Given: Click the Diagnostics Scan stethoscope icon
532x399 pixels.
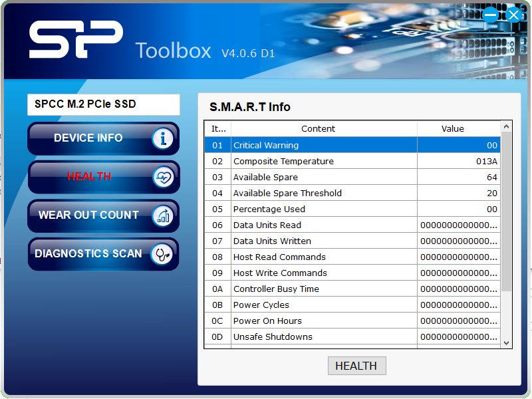Looking at the screenshot, I should tap(163, 254).
